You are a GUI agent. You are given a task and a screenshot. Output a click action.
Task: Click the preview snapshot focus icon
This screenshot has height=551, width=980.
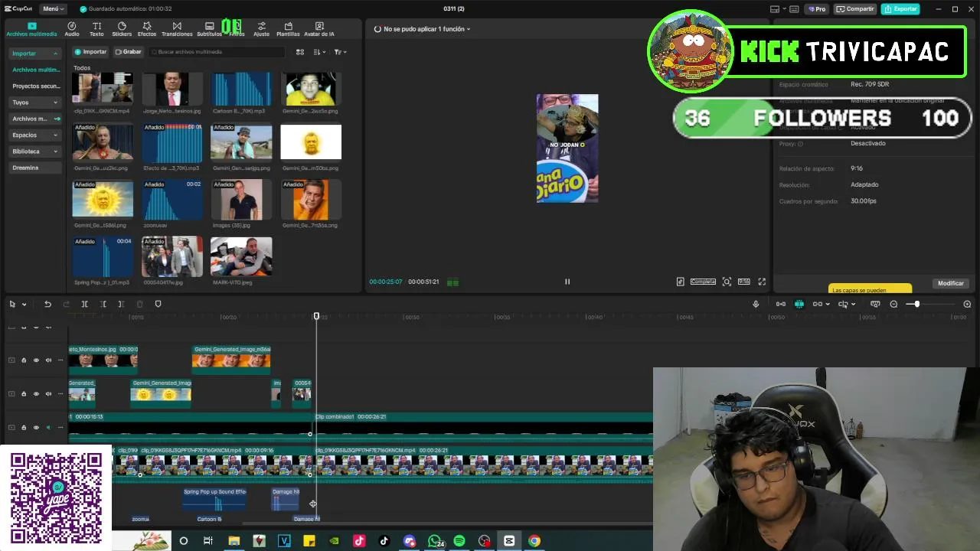[x=727, y=282]
